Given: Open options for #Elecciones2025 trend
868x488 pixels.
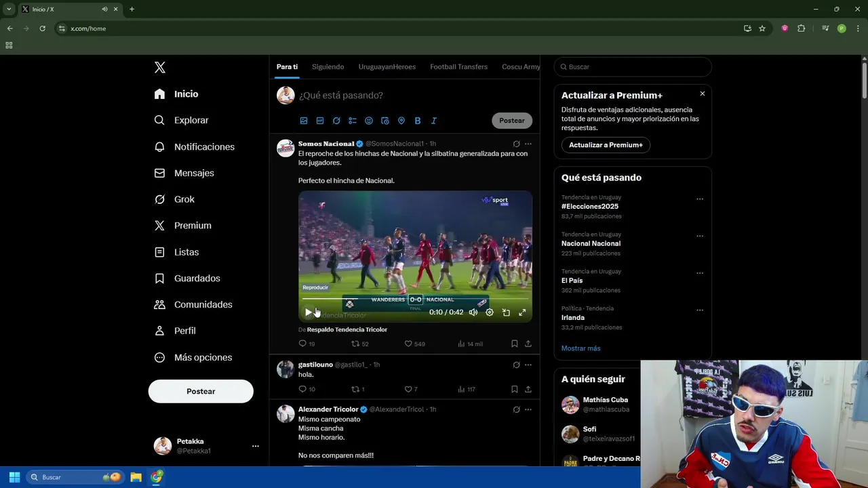Looking at the screenshot, I should tap(700, 199).
